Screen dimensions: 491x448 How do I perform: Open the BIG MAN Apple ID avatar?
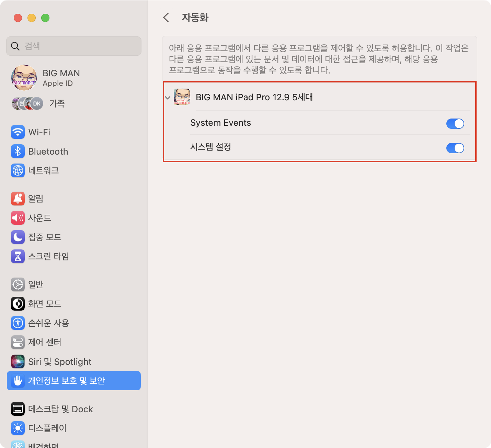pos(24,78)
